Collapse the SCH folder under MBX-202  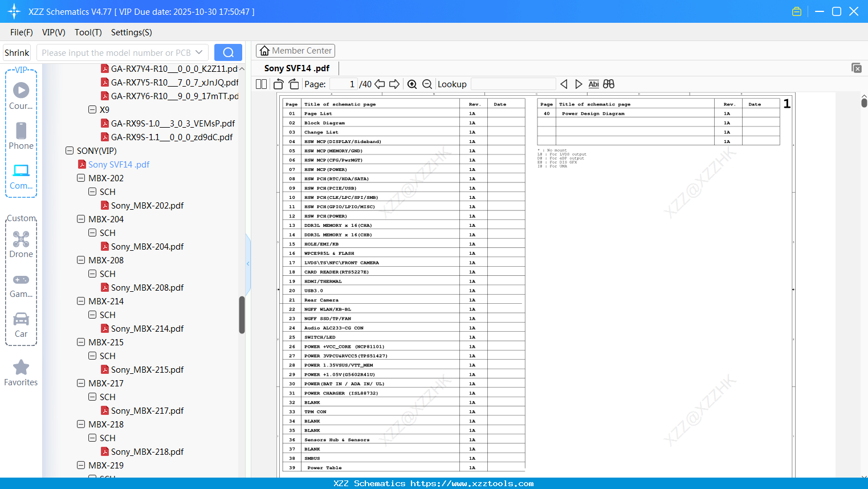pyautogui.click(x=92, y=191)
